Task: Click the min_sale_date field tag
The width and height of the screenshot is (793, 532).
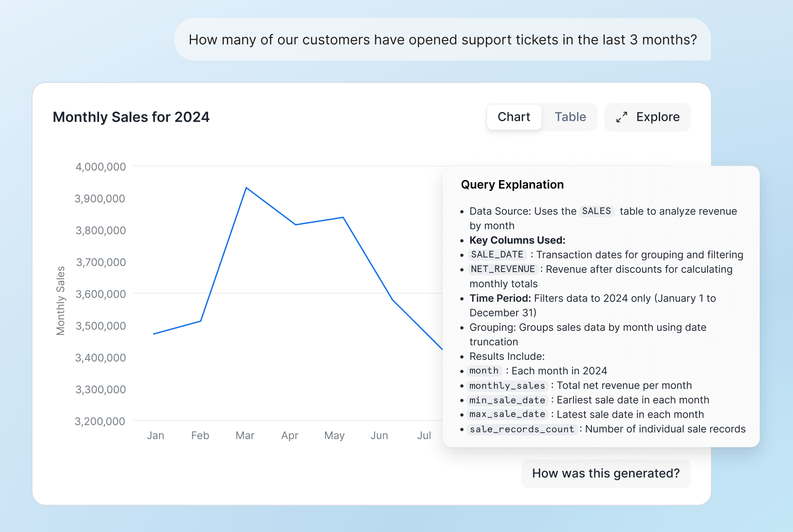Action: click(507, 400)
